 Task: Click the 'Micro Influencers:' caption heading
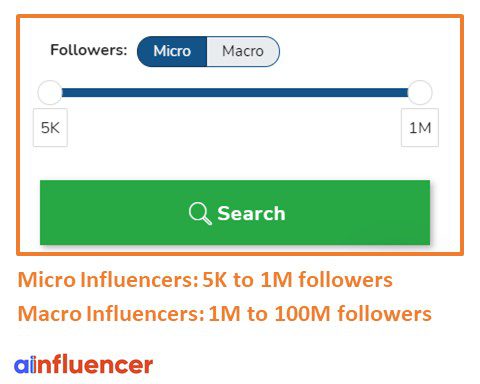point(108,279)
